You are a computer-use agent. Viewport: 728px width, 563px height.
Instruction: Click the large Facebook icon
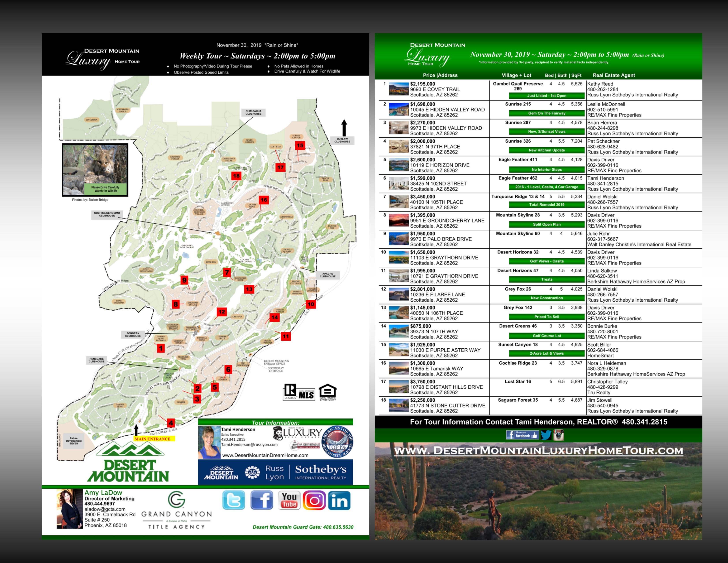click(262, 500)
